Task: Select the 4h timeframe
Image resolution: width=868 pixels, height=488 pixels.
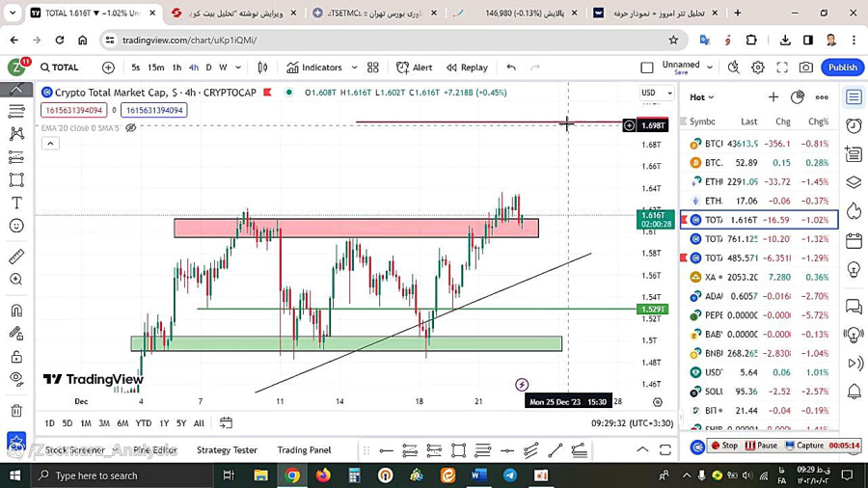Action: pos(193,68)
